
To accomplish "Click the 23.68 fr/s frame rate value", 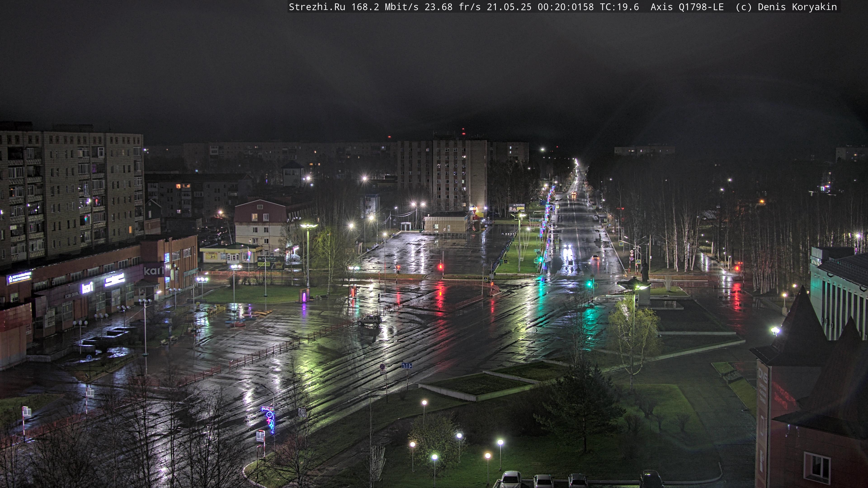I will [x=453, y=7].
